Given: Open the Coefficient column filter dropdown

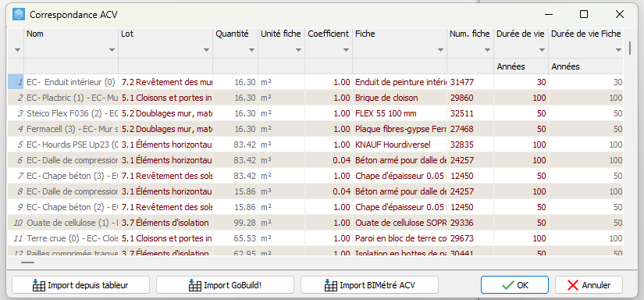Looking at the screenshot, I should 347,50.
